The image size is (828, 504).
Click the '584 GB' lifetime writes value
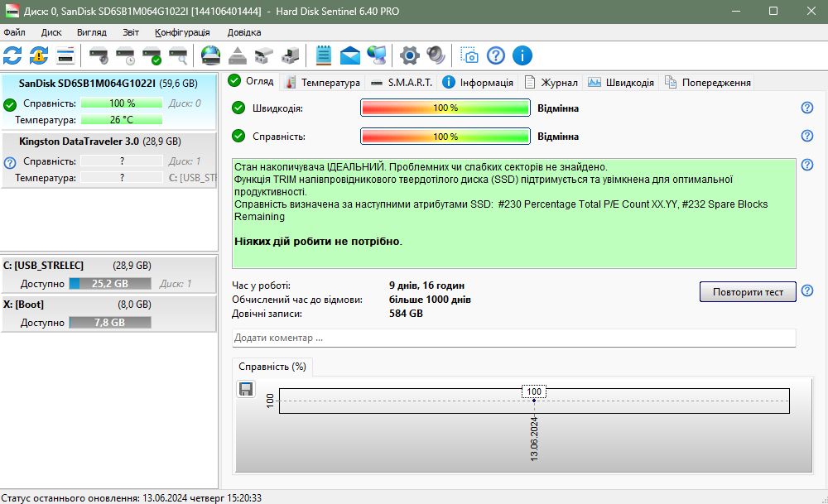(406, 314)
